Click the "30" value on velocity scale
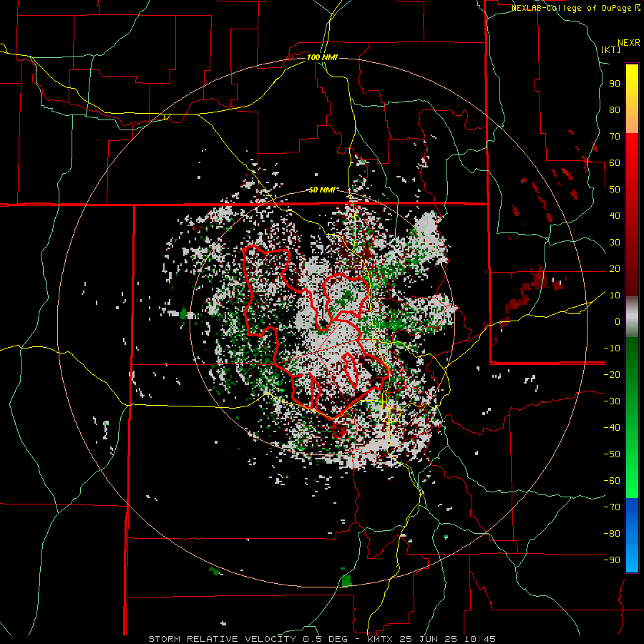 pyautogui.click(x=615, y=243)
